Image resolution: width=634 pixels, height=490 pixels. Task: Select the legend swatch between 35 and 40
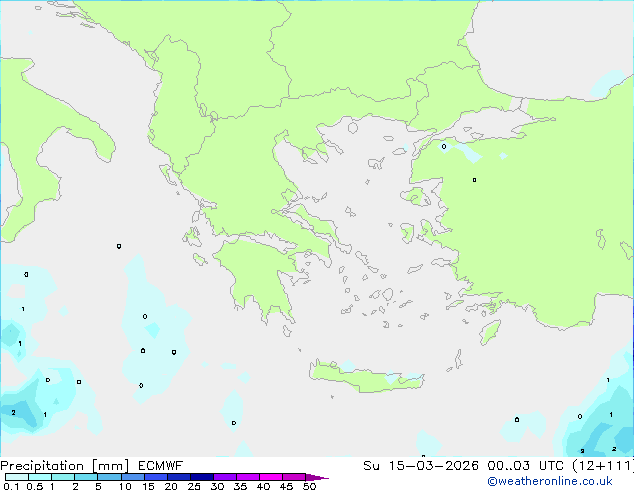pos(248,477)
